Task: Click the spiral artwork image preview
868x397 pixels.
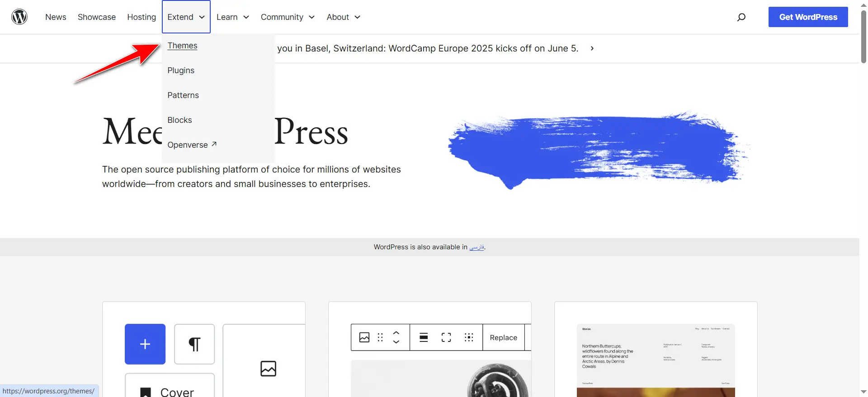Action: click(x=441, y=378)
